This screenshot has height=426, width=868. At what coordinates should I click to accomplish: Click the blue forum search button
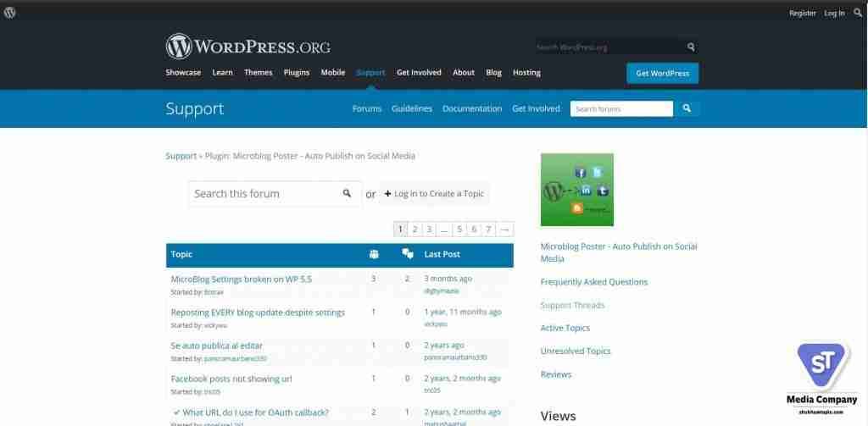click(x=687, y=108)
